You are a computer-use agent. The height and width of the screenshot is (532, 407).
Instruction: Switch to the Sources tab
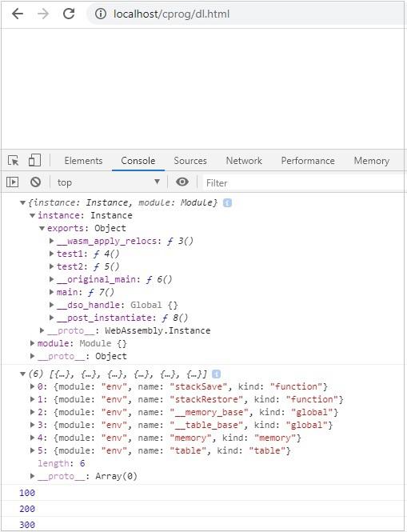tap(190, 161)
